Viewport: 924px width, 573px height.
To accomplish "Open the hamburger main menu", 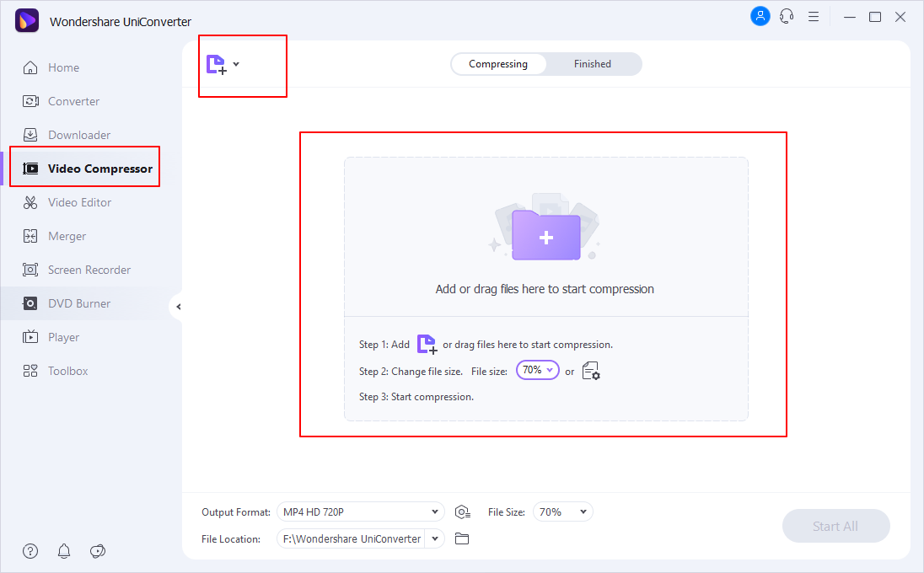I will tap(814, 17).
